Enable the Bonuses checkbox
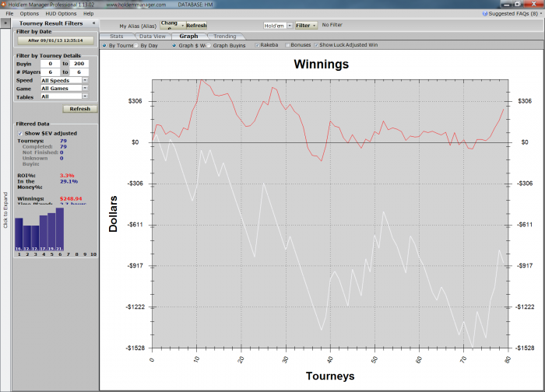 coord(287,45)
